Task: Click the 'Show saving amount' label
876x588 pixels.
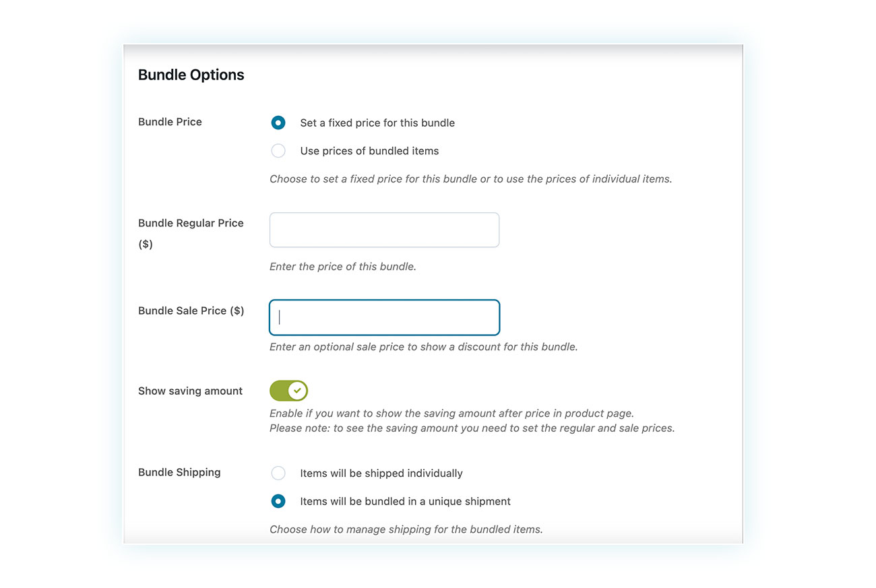Action: pyautogui.click(x=190, y=391)
